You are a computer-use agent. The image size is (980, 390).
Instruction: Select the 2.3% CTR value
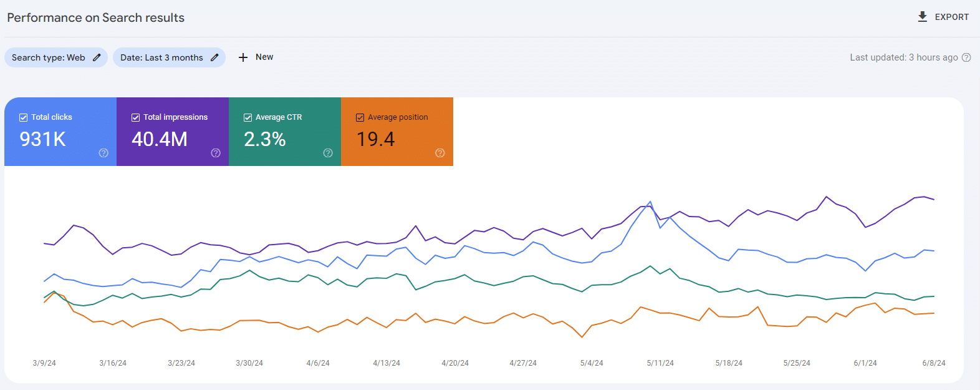click(265, 139)
